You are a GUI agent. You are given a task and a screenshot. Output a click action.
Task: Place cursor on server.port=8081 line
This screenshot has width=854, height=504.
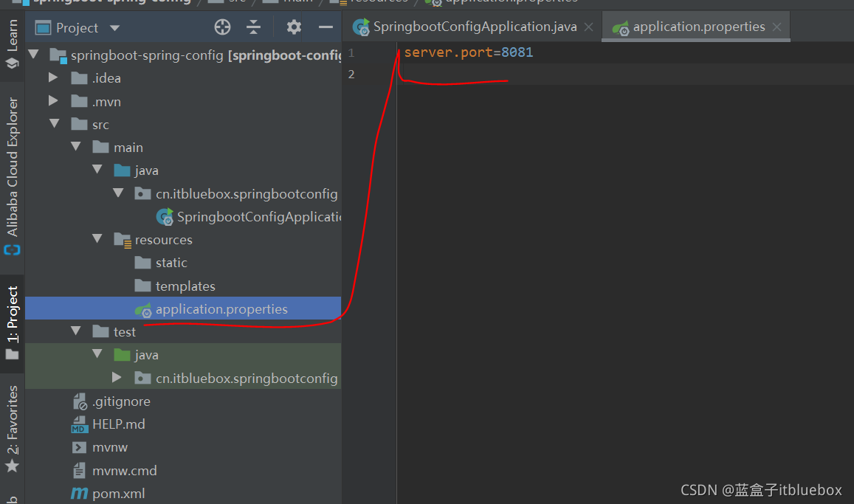click(469, 52)
